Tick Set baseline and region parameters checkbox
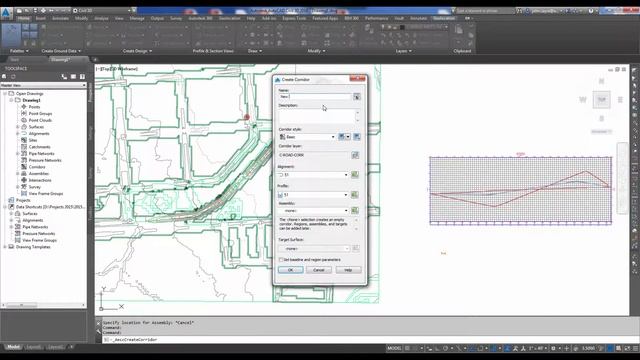 (281, 260)
